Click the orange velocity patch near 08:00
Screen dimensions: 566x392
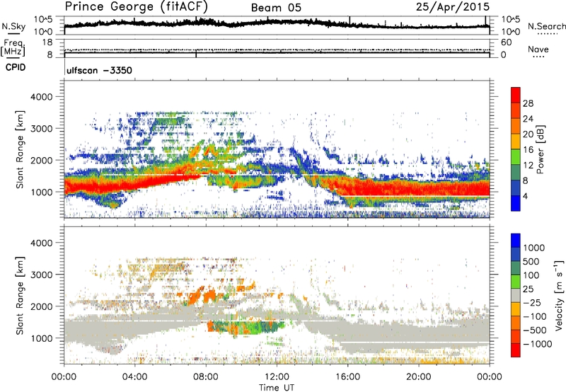(209, 296)
